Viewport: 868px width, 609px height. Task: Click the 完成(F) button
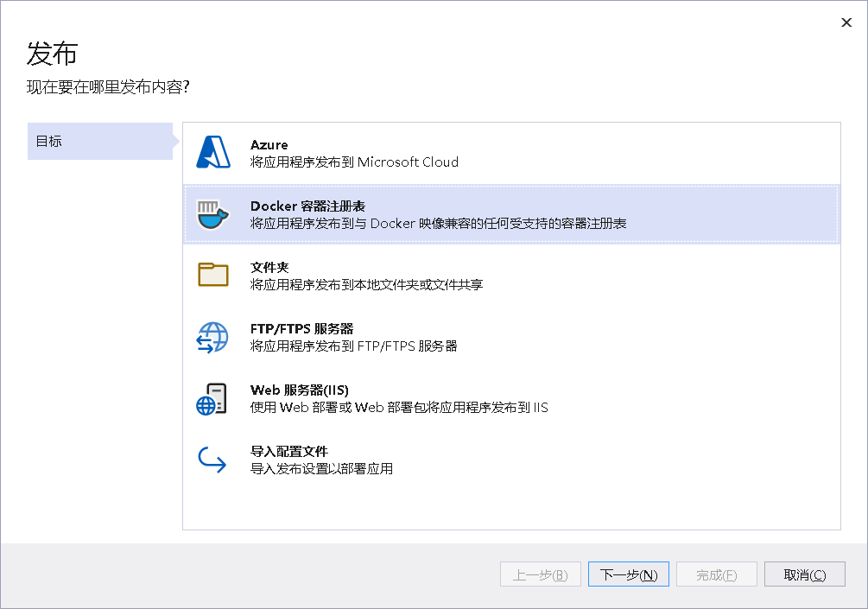[716, 574]
